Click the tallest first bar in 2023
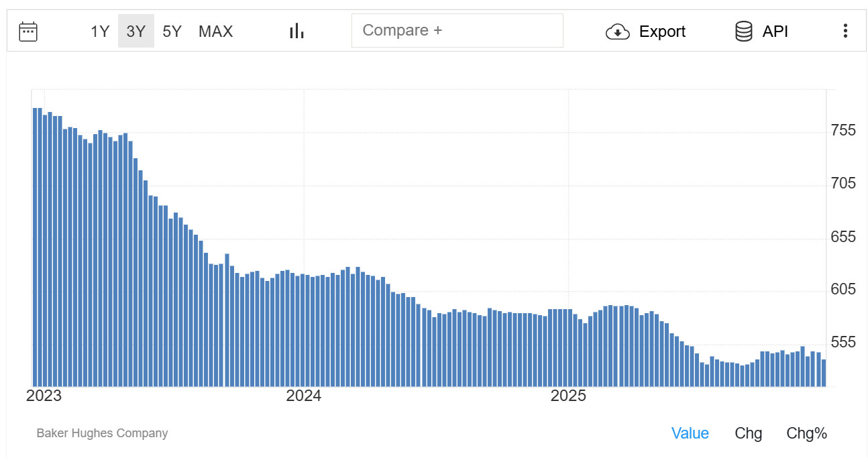Viewport: 868px width, 458px height. pyautogui.click(x=35, y=247)
